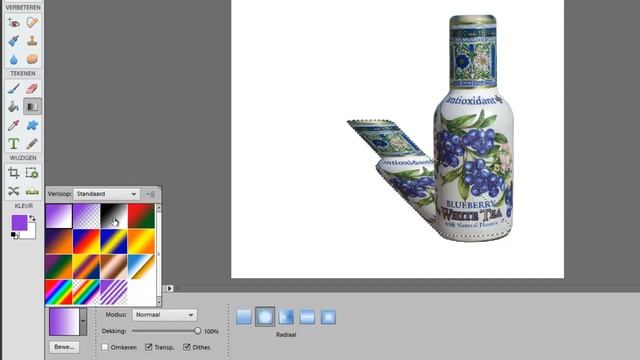This screenshot has height=360, width=640.
Task: Select the Paint Bucket tool
Action: click(x=13, y=107)
